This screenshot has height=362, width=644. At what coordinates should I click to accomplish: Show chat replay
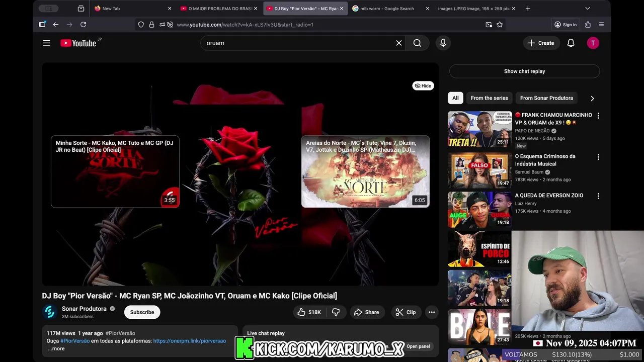524,71
